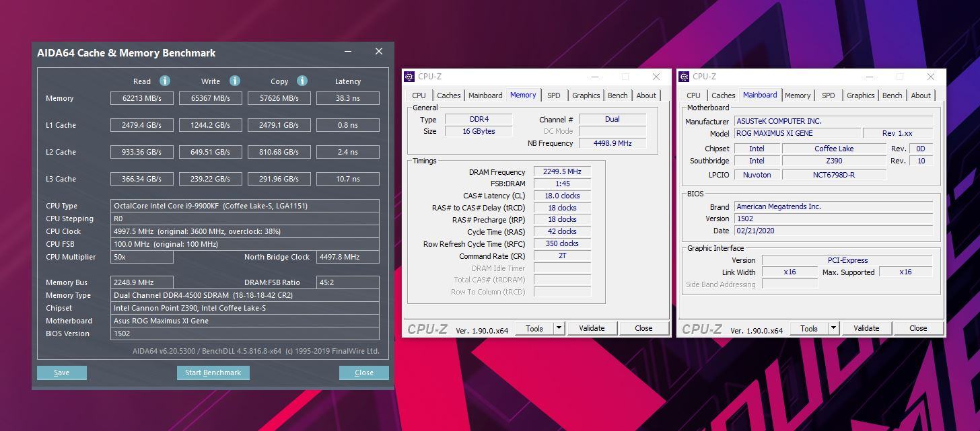Click CPU Clock field 4997.5 MHz

point(245,231)
